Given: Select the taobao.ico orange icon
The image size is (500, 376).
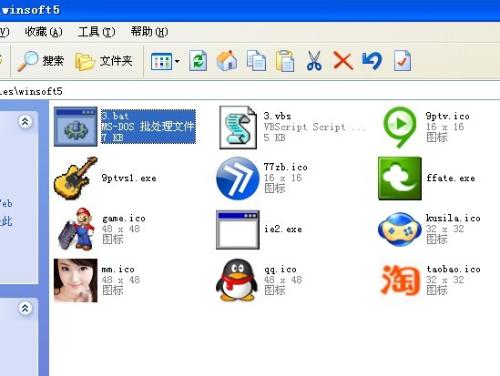Looking at the screenshot, I should (400, 280).
